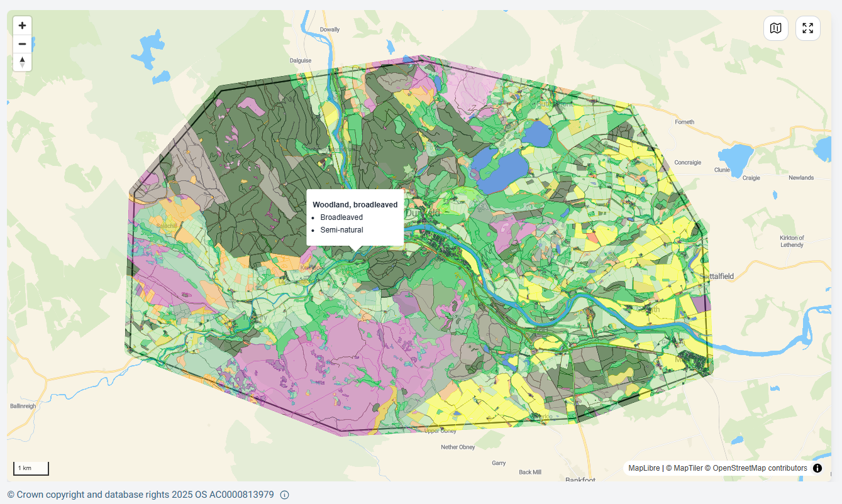Enter fullscreen map view

(808, 28)
